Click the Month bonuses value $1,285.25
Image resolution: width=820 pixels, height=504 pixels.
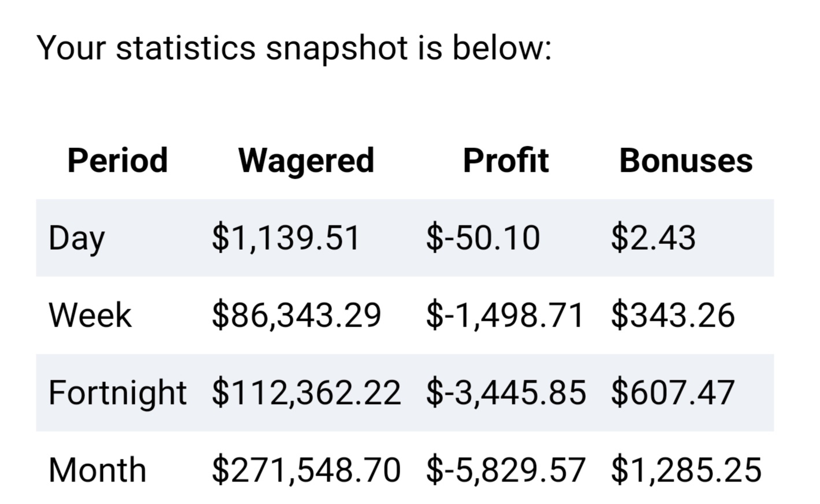click(x=686, y=470)
